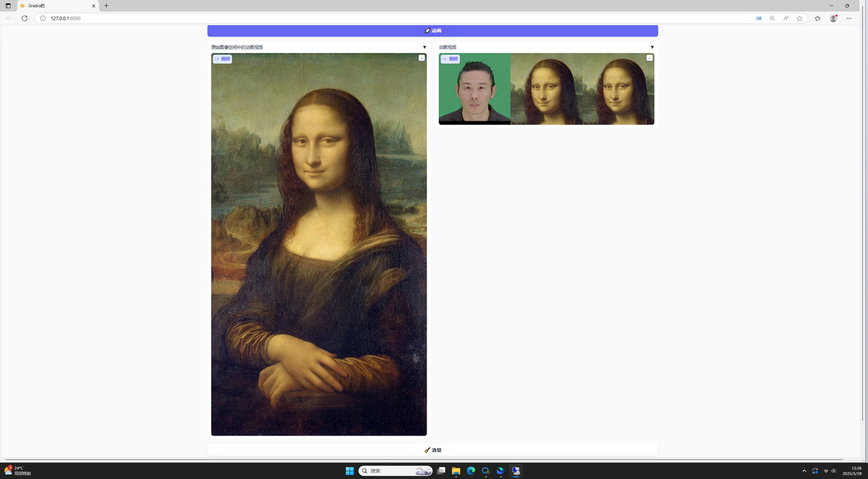This screenshot has height=479, width=868.
Task: Download the Mona Lisa full-size video
Action: pos(422,58)
